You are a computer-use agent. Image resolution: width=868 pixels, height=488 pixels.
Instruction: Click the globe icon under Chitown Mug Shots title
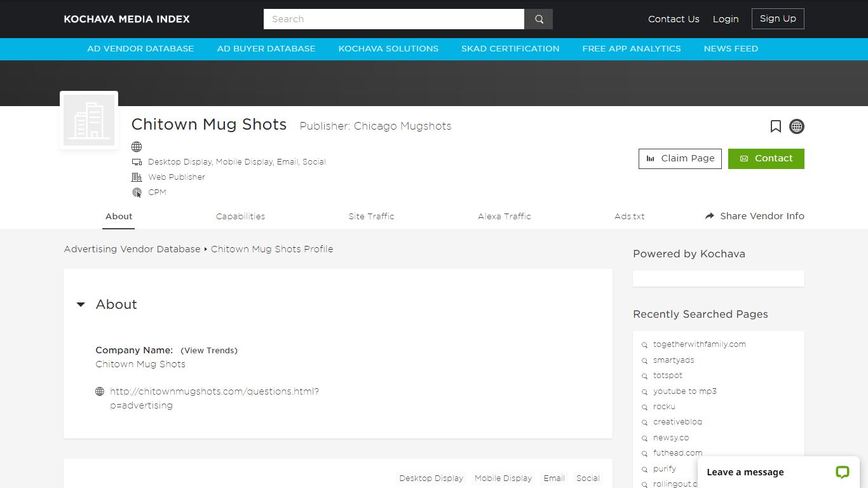coord(137,147)
